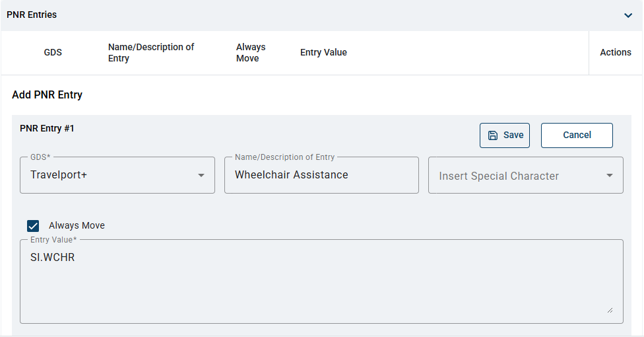The image size is (644, 337).
Task: Collapse the PNR Entries section chevron
Action: coord(628,16)
